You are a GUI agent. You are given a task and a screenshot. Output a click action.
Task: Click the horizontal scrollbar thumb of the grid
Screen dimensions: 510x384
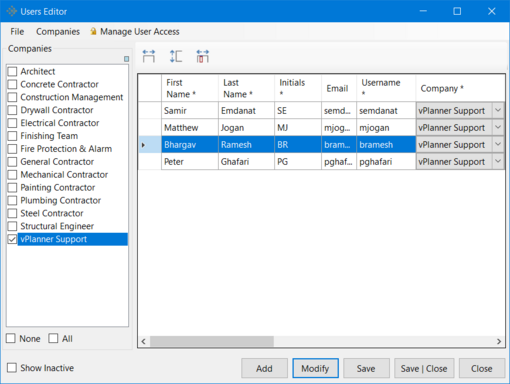[x=212, y=341]
